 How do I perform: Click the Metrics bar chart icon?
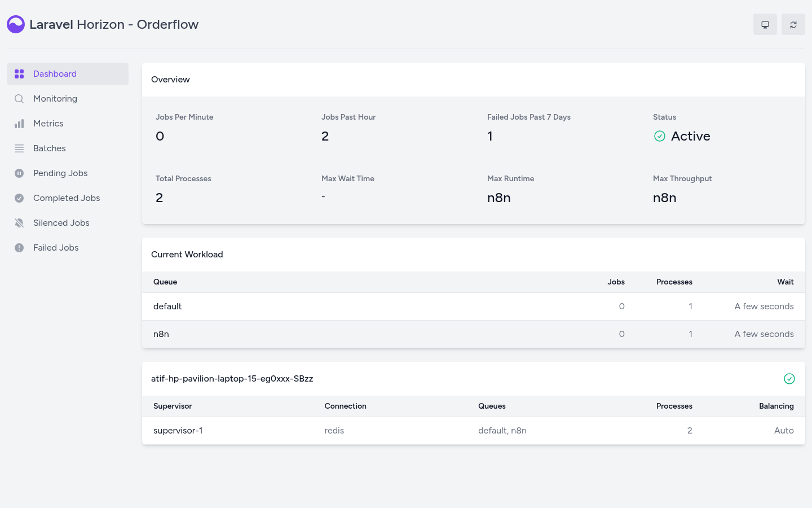19,124
